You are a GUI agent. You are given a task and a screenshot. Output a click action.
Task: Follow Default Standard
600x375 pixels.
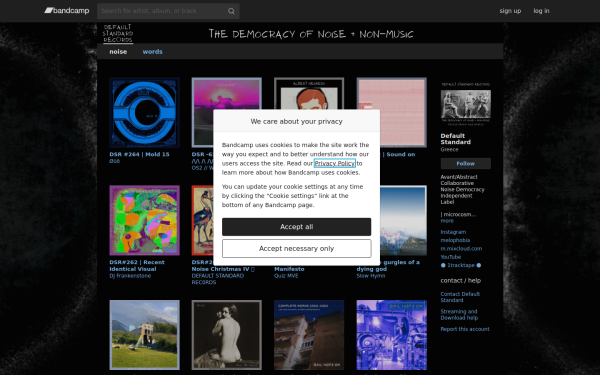click(x=466, y=163)
